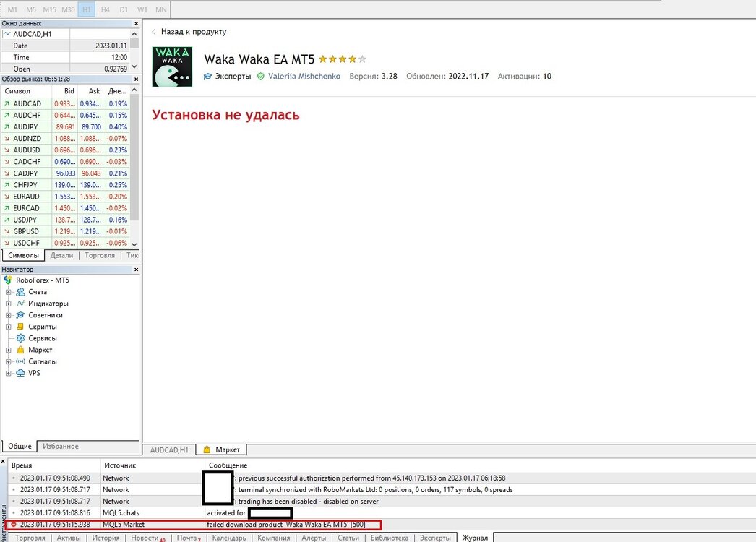The image size is (756, 542).
Task: Click the Сервисы gear icon
Action: tap(20, 338)
